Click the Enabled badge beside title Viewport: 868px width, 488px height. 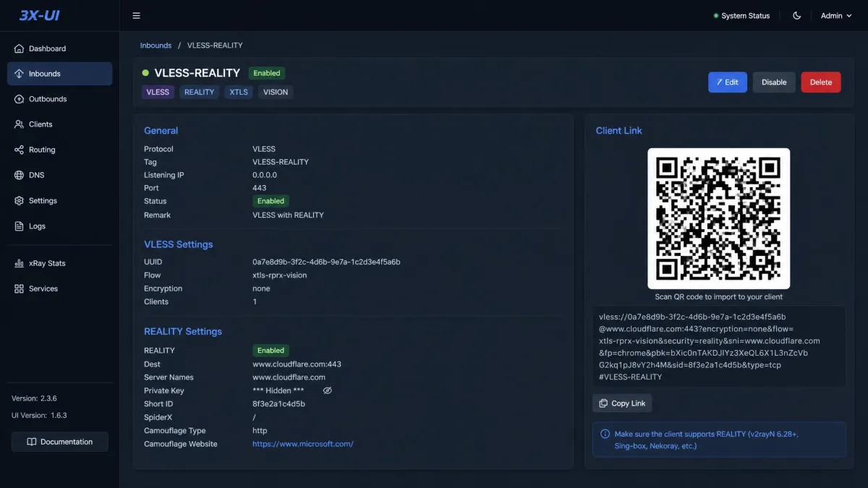click(x=267, y=73)
